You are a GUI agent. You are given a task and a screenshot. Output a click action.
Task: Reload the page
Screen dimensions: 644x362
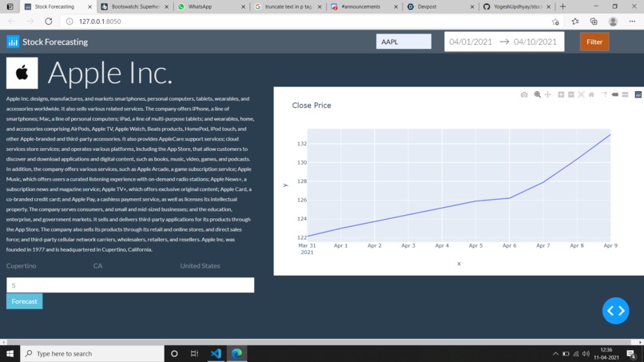point(49,22)
